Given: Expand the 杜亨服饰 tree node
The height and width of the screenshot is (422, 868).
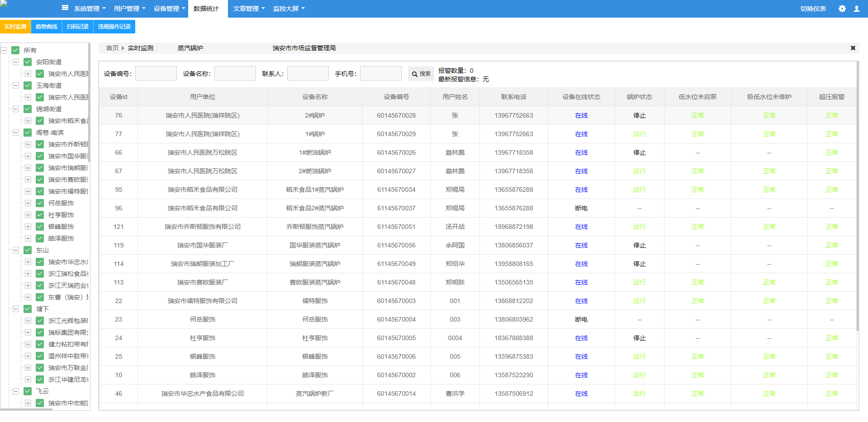Looking at the screenshot, I should click(x=28, y=215).
